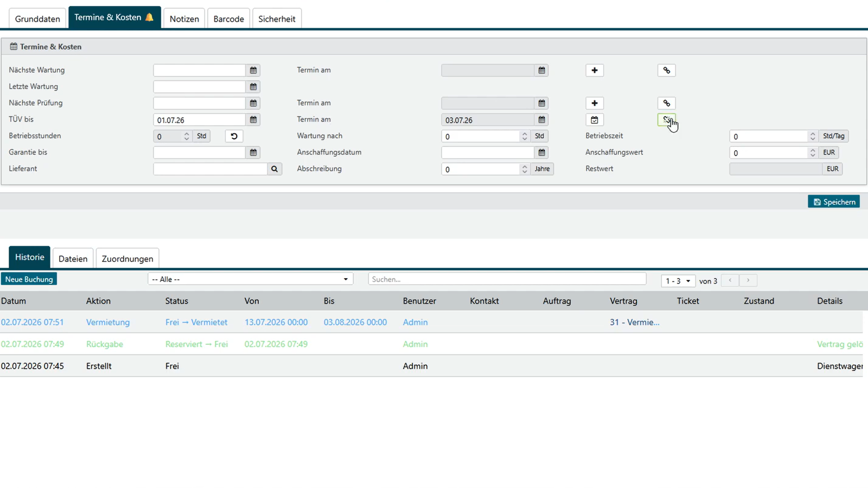This screenshot has height=488, width=868.
Task: Adjust Anschaffungswert EUR spinner
Action: [813, 153]
